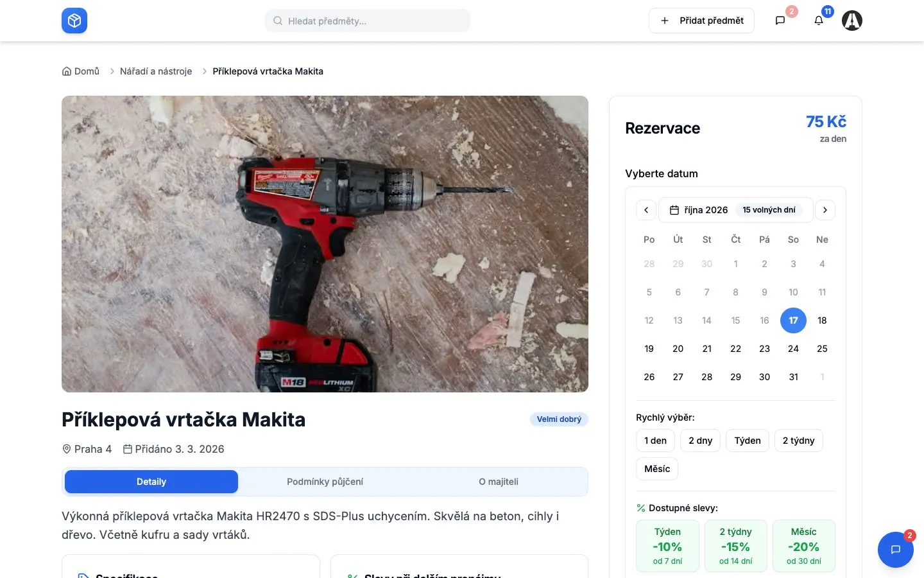This screenshot has width=924, height=578.
Task: Click the drill product photo
Action: [x=325, y=244]
